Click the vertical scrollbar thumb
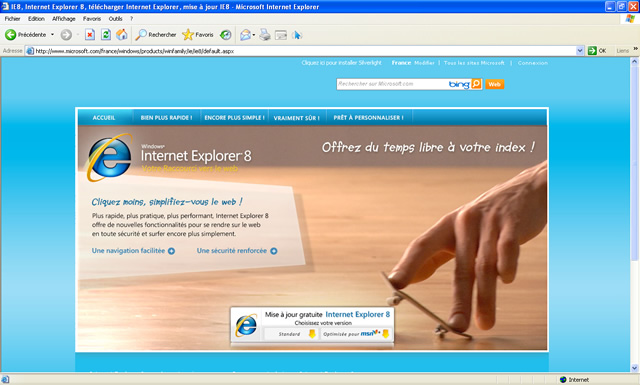 click(x=634, y=163)
